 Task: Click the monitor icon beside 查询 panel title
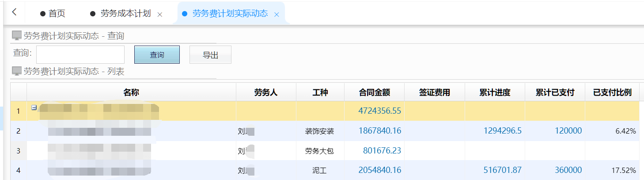17,36
